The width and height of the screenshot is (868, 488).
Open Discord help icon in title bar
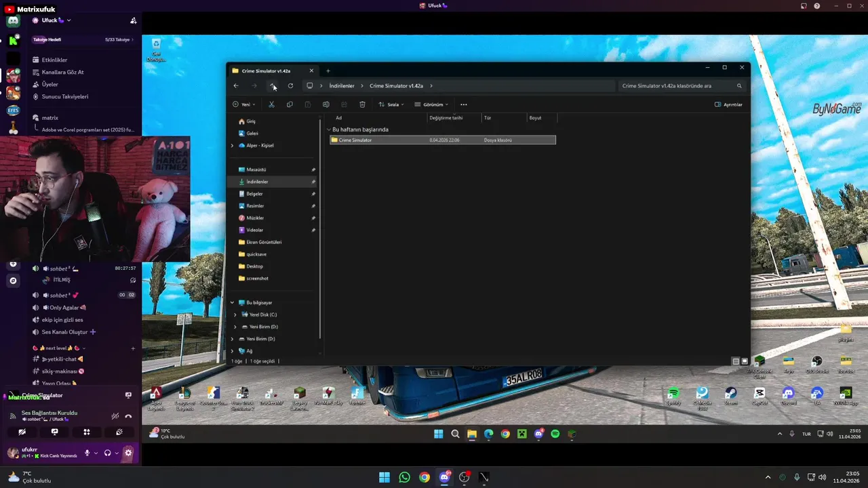[817, 5]
